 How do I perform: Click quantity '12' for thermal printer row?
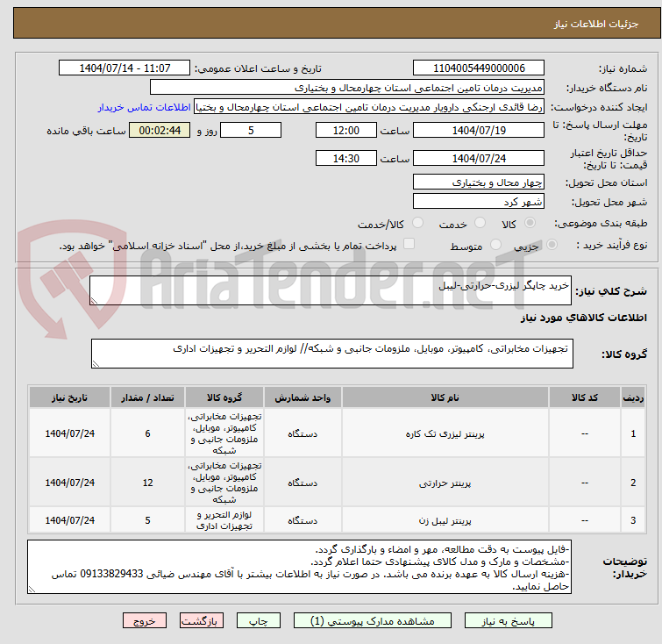point(147,483)
